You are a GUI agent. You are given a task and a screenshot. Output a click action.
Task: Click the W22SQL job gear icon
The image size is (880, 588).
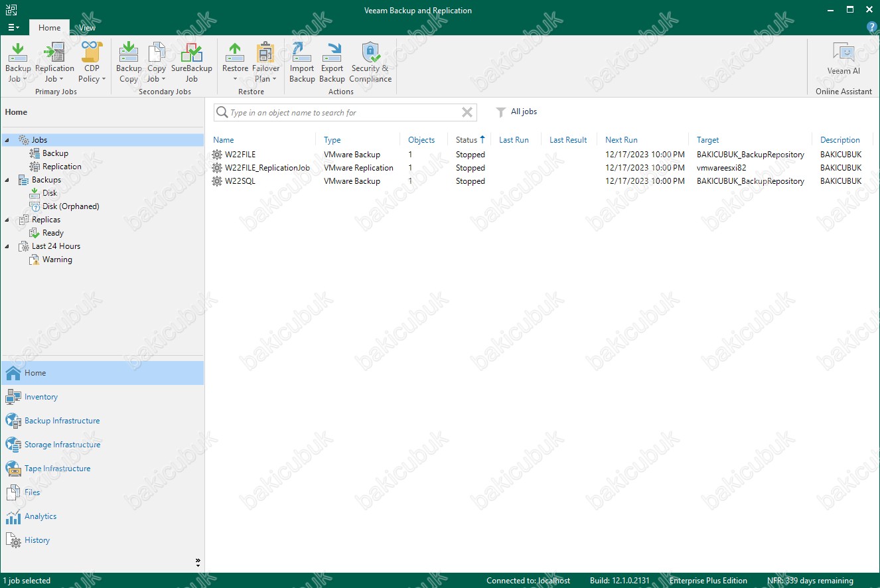point(217,181)
